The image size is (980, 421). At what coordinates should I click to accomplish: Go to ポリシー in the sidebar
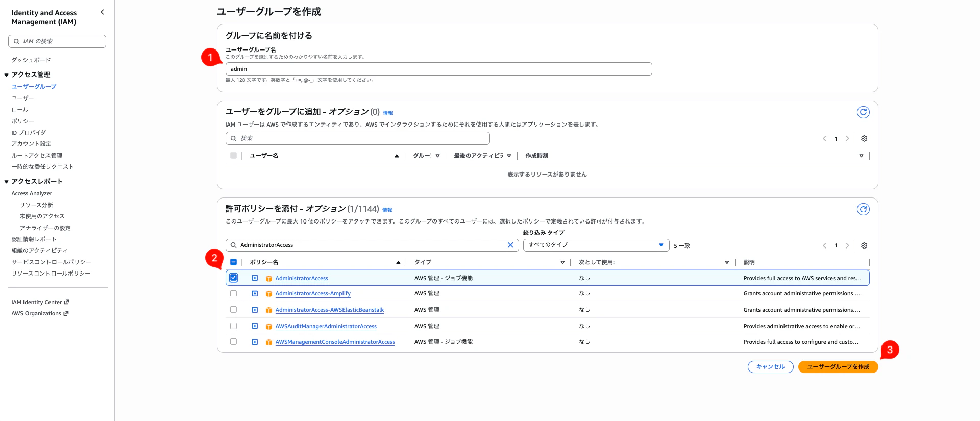click(22, 121)
